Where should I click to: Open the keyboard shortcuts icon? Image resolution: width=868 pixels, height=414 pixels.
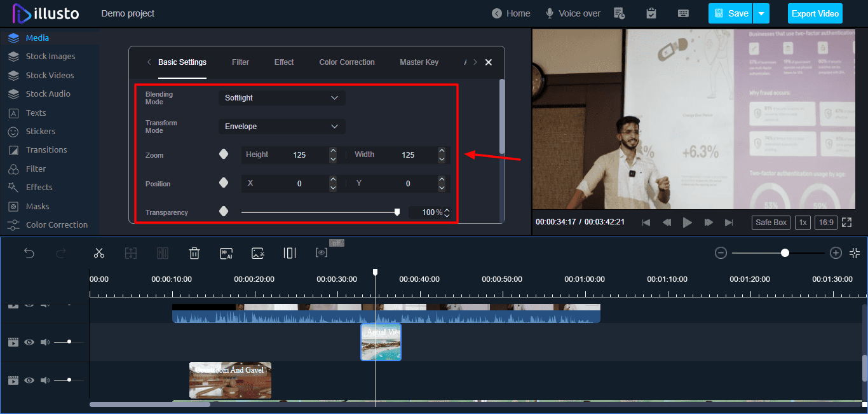coord(684,13)
